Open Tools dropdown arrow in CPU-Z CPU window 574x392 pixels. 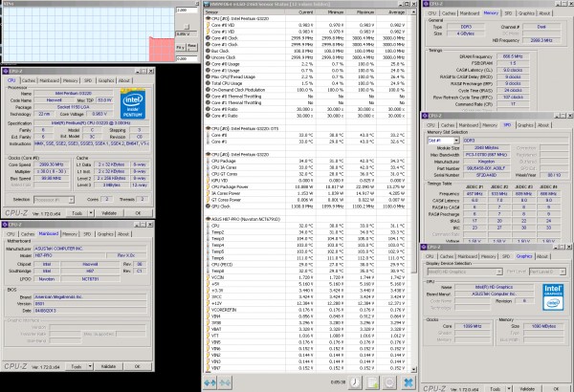[91, 212]
